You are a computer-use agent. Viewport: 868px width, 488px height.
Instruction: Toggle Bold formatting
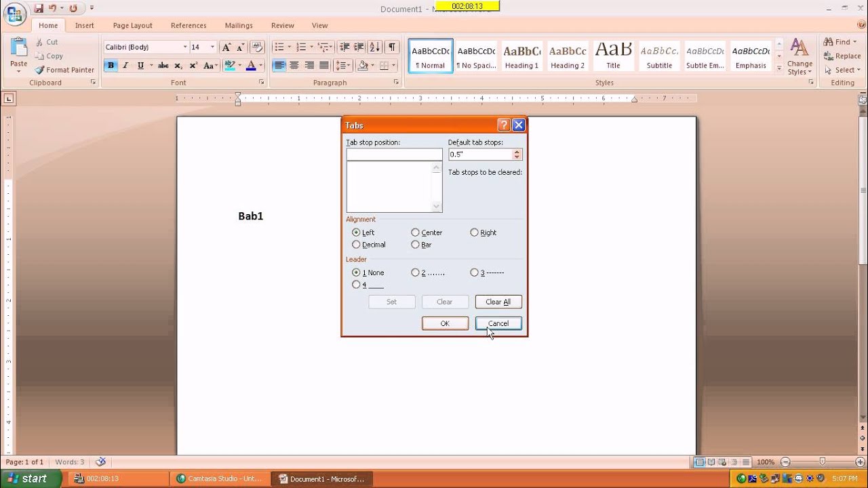pyautogui.click(x=111, y=66)
